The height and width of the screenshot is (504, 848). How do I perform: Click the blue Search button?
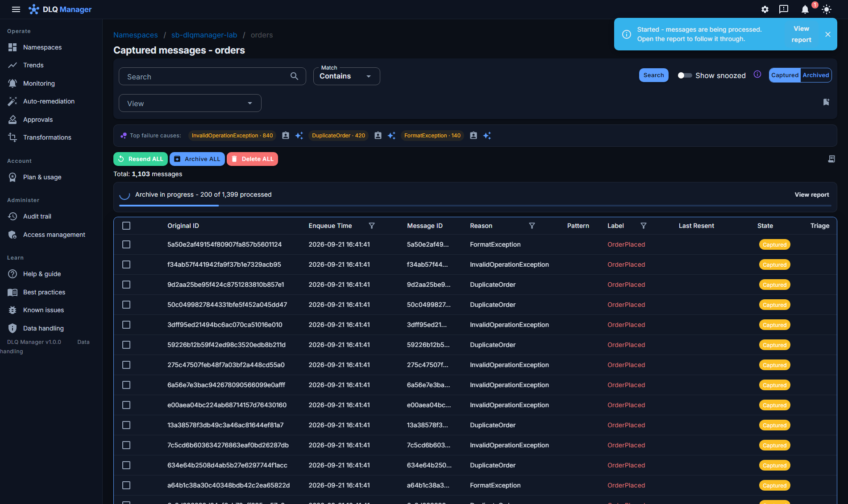coord(653,75)
